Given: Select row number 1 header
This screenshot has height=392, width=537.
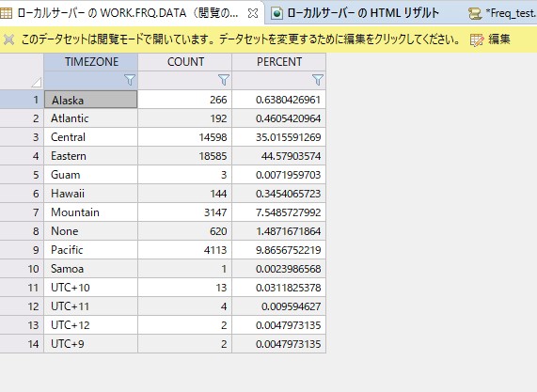Looking at the screenshot, I should coord(22,100).
